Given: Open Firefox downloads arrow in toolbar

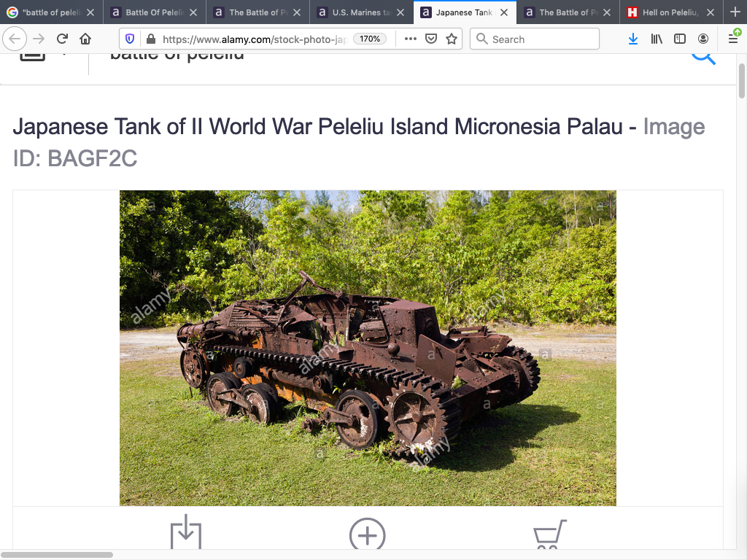Looking at the screenshot, I should [x=632, y=39].
